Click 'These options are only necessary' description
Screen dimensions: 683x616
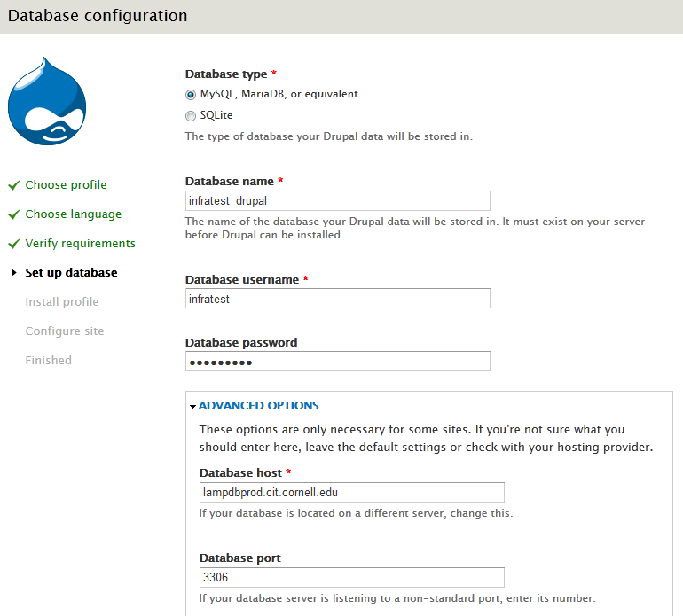click(x=426, y=439)
